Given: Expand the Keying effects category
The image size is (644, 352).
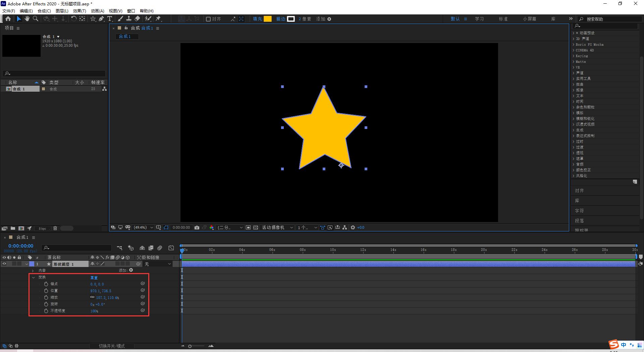Looking at the screenshot, I should 573,56.
